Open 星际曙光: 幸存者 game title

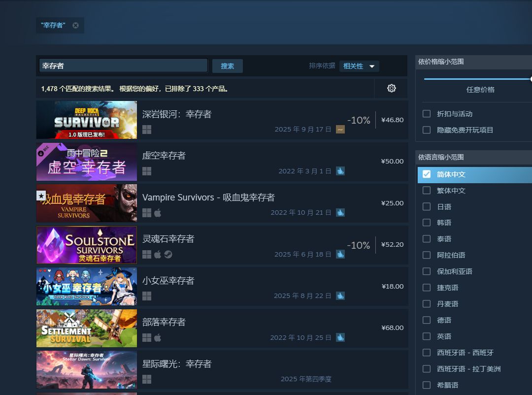177,364
